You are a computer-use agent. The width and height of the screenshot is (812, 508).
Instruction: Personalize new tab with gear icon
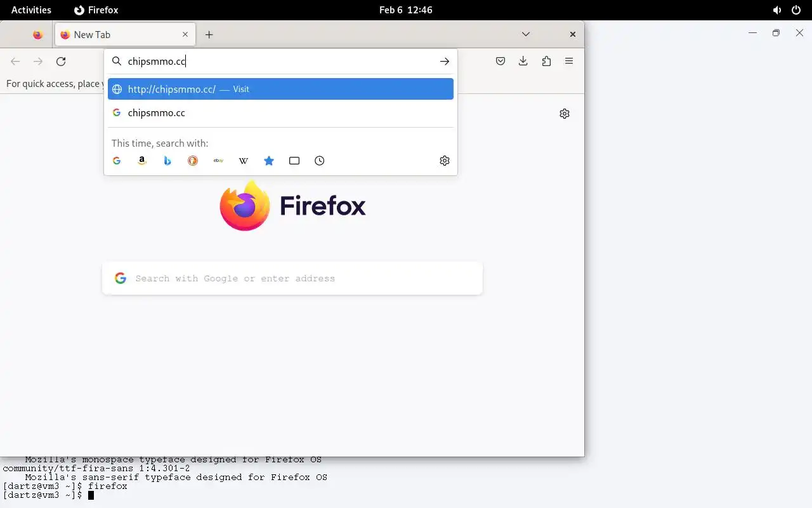[x=565, y=114]
